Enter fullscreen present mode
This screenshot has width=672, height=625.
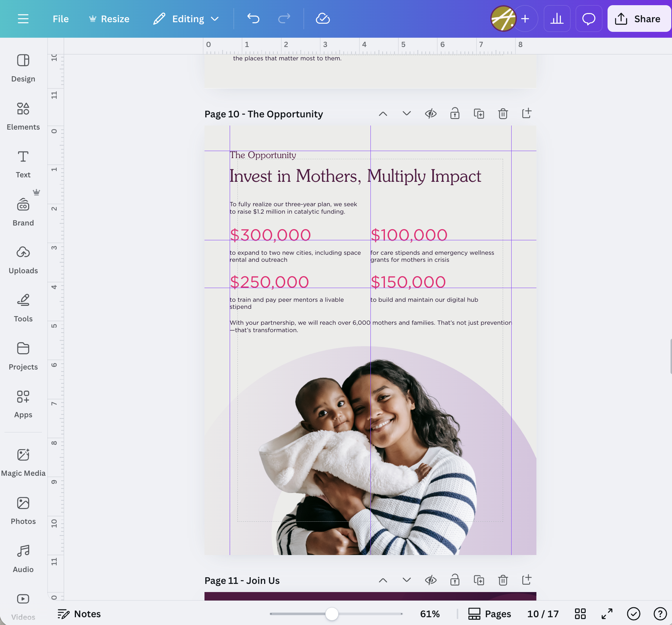607,614
